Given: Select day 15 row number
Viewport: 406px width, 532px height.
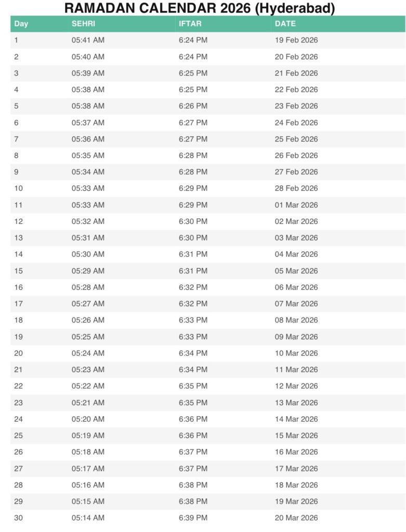Looking at the screenshot, I should click(x=18, y=271).
